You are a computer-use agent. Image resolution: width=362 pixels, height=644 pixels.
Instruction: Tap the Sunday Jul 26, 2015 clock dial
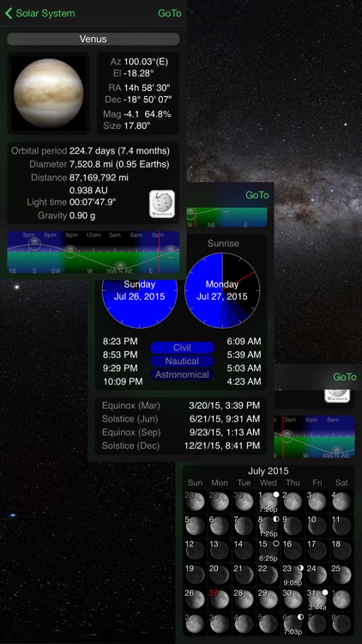click(140, 304)
